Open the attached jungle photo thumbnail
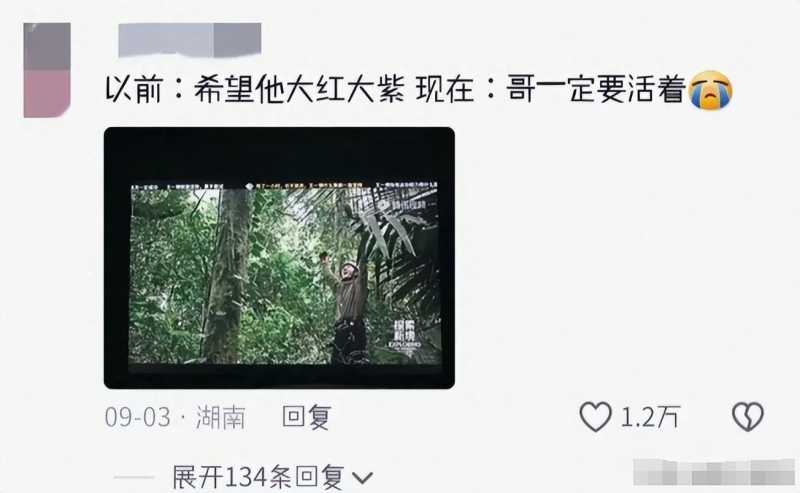The image size is (800, 493). (x=279, y=258)
